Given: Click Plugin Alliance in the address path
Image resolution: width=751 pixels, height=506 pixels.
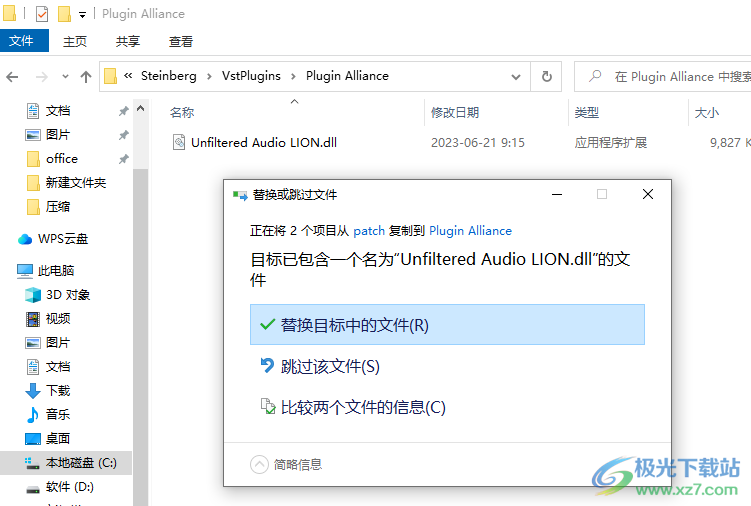Looking at the screenshot, I should click(x=347, y=76).
